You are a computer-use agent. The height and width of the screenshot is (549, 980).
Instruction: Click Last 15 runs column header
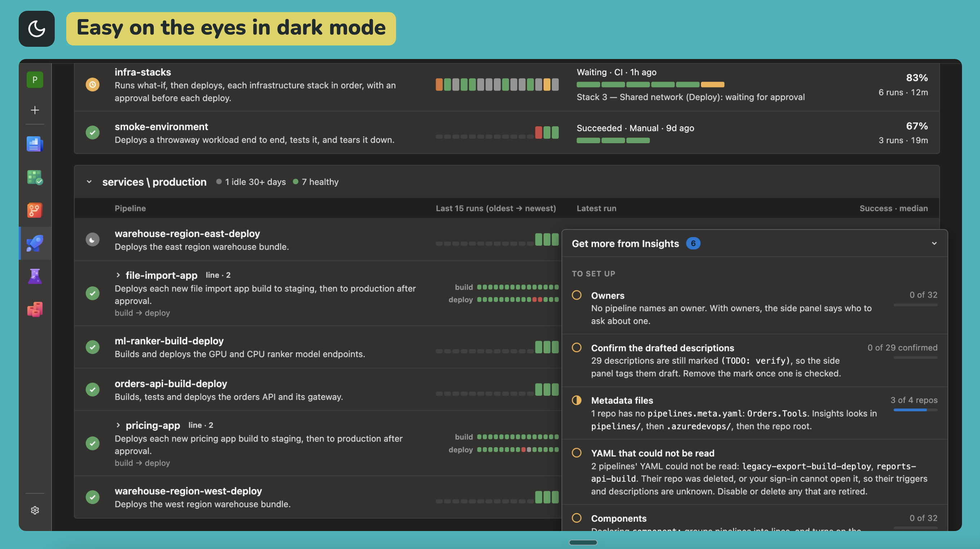(x=496, y=208)
